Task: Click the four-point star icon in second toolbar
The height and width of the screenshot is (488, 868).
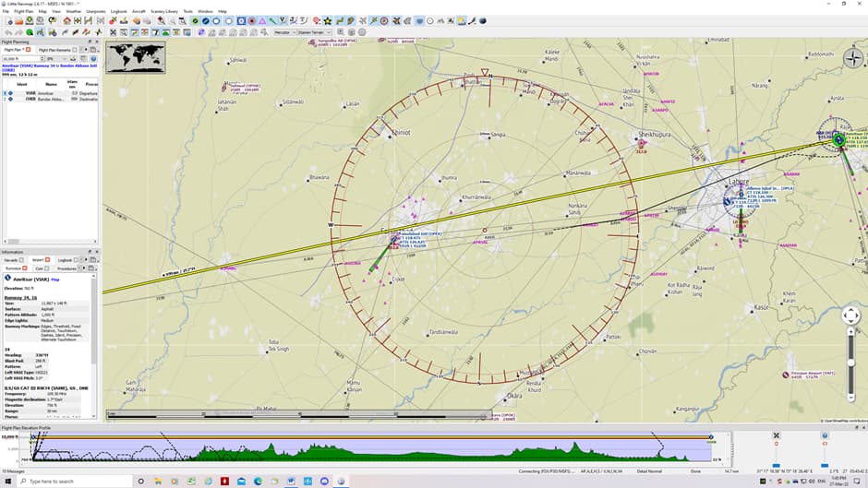Action: point(99,32)
